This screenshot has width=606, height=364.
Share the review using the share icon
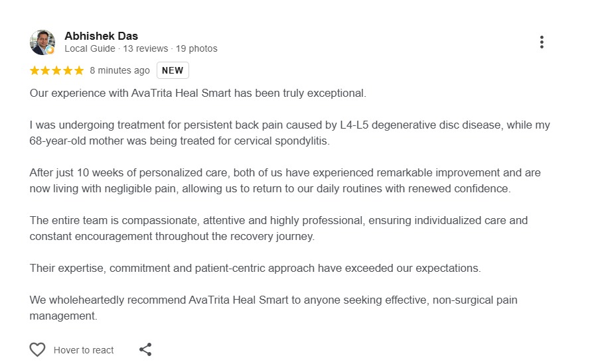(x=145, y=349)
